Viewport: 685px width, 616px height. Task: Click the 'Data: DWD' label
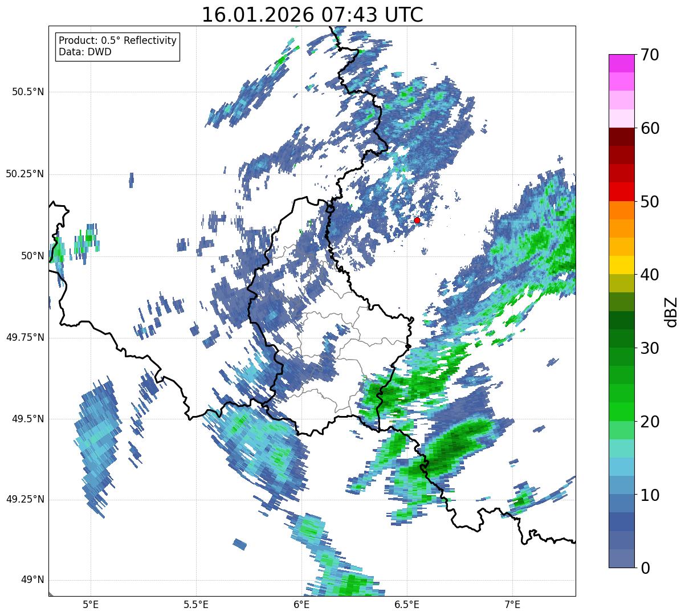click(85, 52)
